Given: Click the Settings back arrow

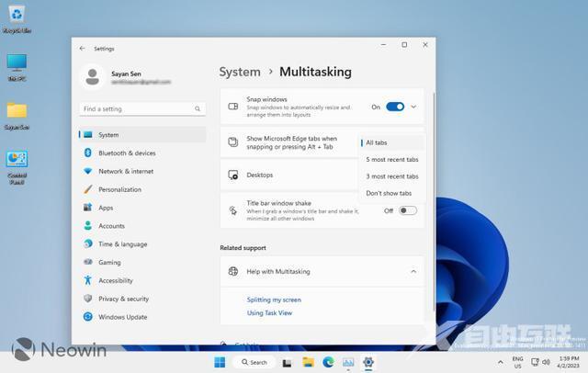Looking at the screenshot, I should [x=82, y=48].
